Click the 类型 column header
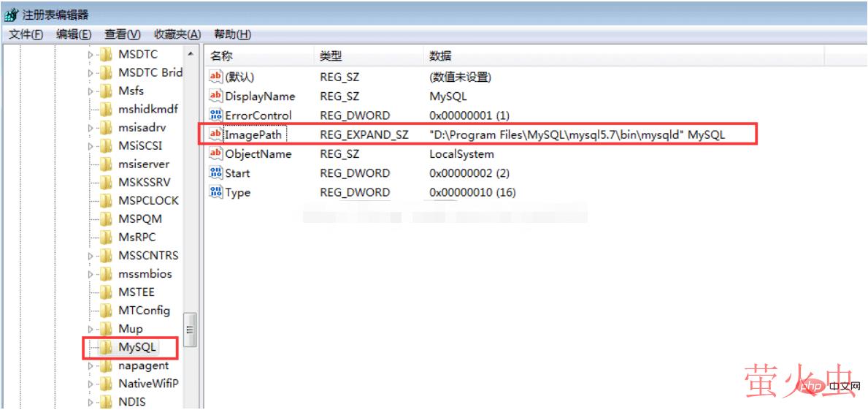868x410 pixels. pyautogui.click(x=369, y=56)
